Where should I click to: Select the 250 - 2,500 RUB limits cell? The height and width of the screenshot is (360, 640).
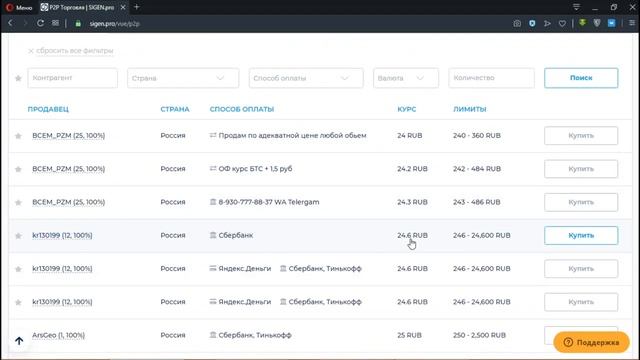pyautogui.click(x=479, y=335)
